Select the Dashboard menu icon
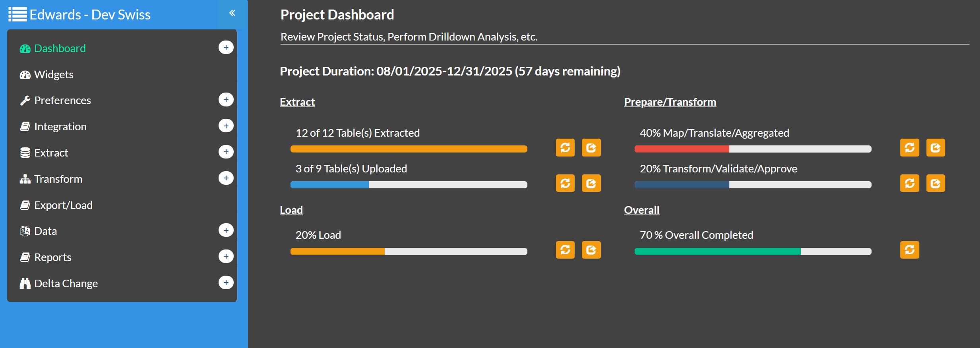Viewport: 980px width, 348px height. (x=25, y=48)
